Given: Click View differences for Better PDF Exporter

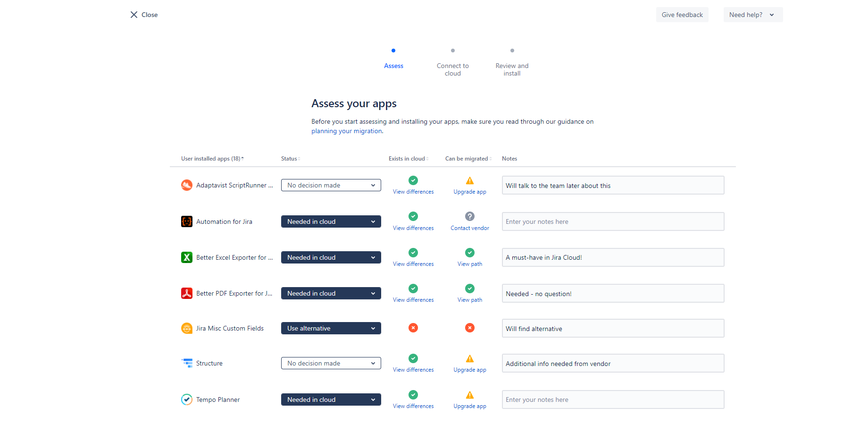Looking at the screenshot, I should (413, 300).
